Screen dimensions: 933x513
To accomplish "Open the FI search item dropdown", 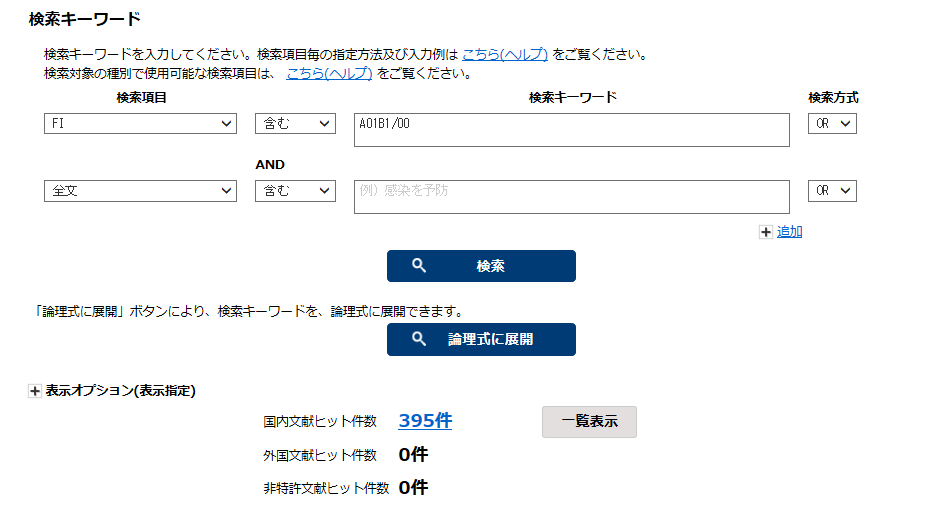I will pos(140,124).
